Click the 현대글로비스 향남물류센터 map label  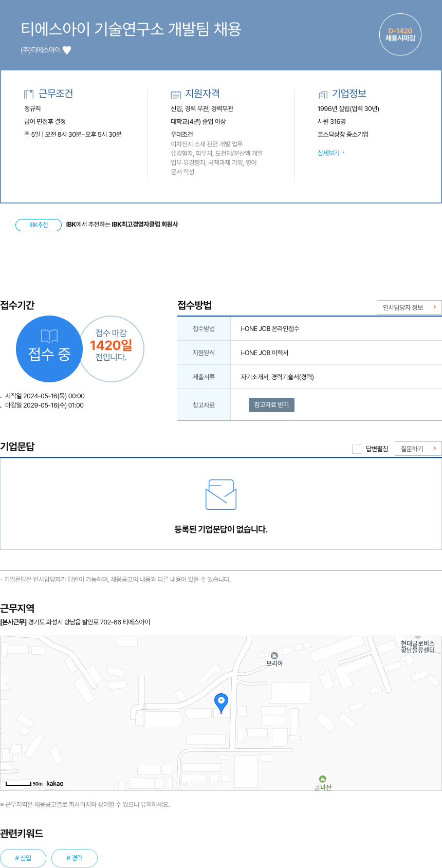pyautogui.click(x=418, y=647)
